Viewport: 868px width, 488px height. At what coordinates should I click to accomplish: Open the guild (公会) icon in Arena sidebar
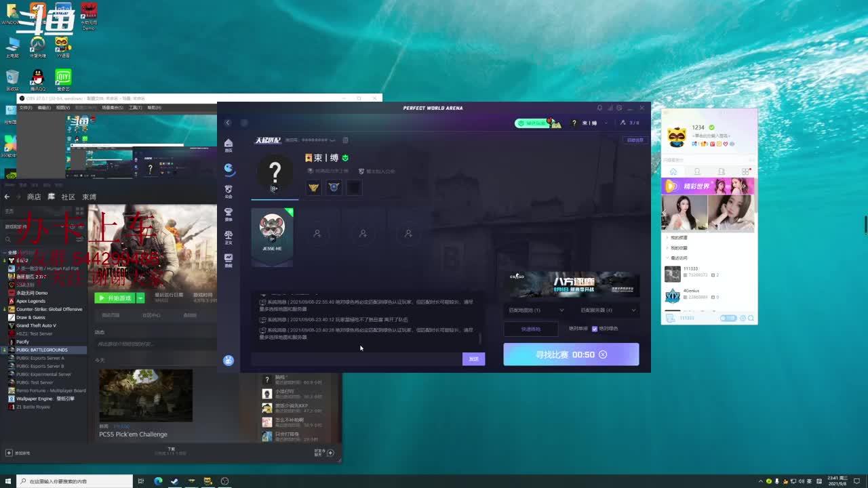(229, 192)
